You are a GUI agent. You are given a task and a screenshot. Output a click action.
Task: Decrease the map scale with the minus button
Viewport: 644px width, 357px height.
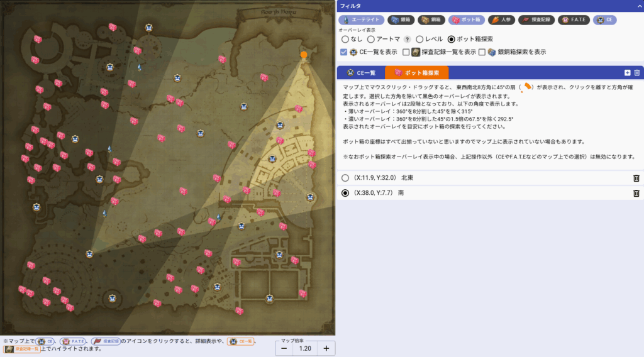point(284,348)
